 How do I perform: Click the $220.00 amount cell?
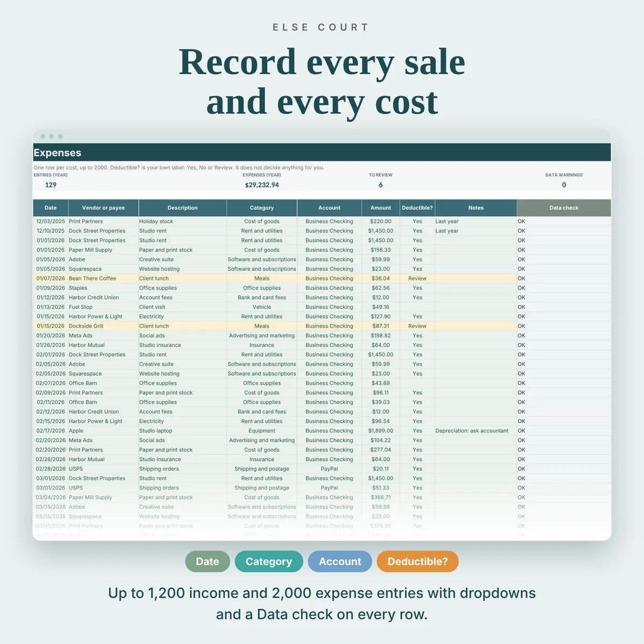tap(380, 221)
